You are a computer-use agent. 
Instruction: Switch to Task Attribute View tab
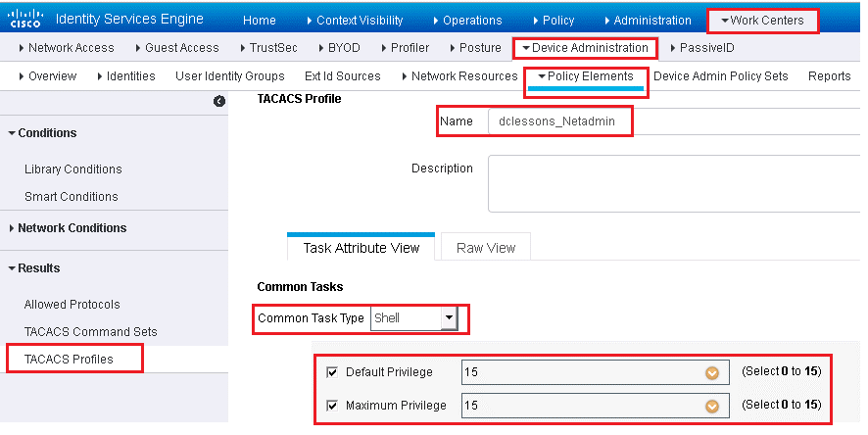coord(361,248)
